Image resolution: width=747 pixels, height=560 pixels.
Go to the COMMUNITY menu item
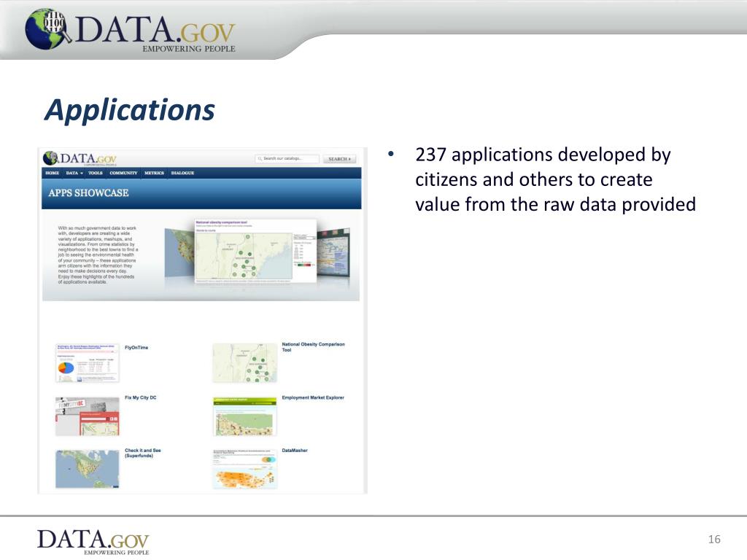tap(123, 173)
